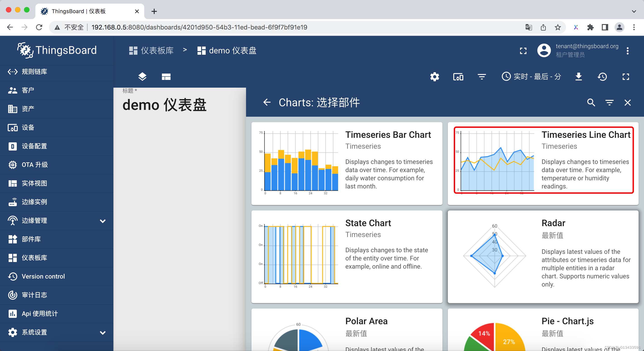Viewport: 644px width, 351px height.
Task: Search widgets with the magnifier icon
Action: click(591, 103)
